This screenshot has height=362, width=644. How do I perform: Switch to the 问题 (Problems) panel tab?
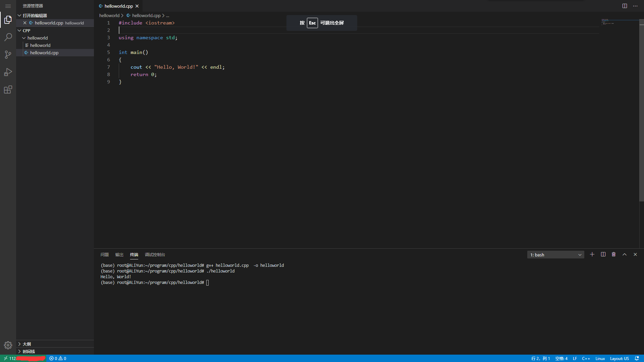coord(105,255)
